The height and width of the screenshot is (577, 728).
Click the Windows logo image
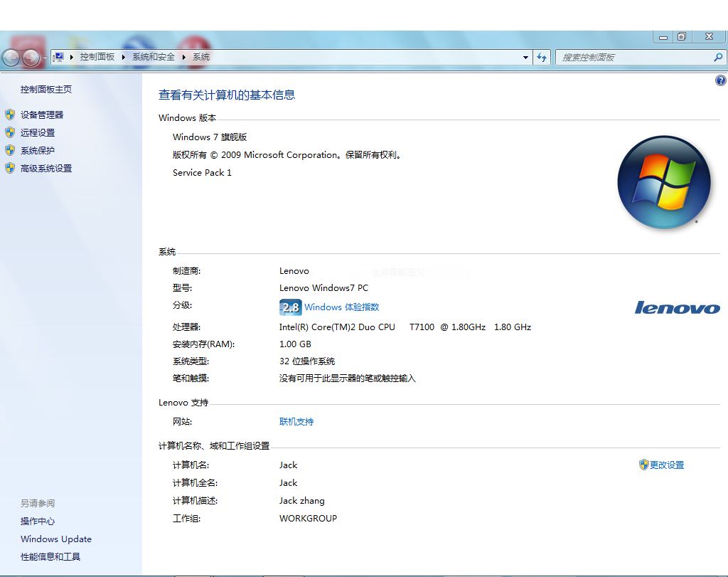coord(664,182)
